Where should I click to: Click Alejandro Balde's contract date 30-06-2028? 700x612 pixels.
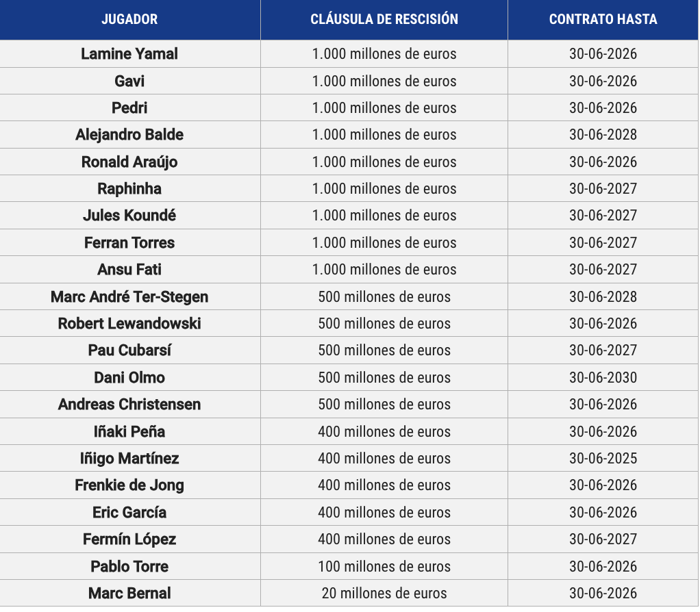click(603, 135)
